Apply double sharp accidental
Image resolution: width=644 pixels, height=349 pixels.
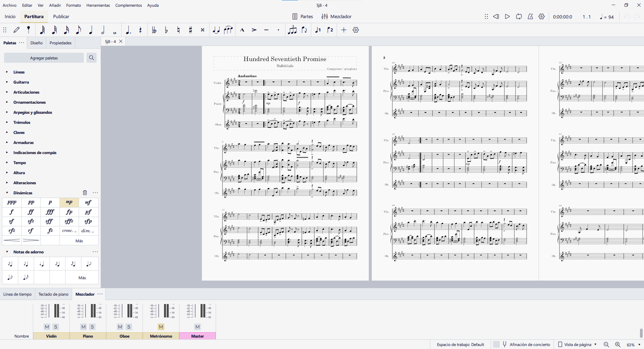coord(203,30)
